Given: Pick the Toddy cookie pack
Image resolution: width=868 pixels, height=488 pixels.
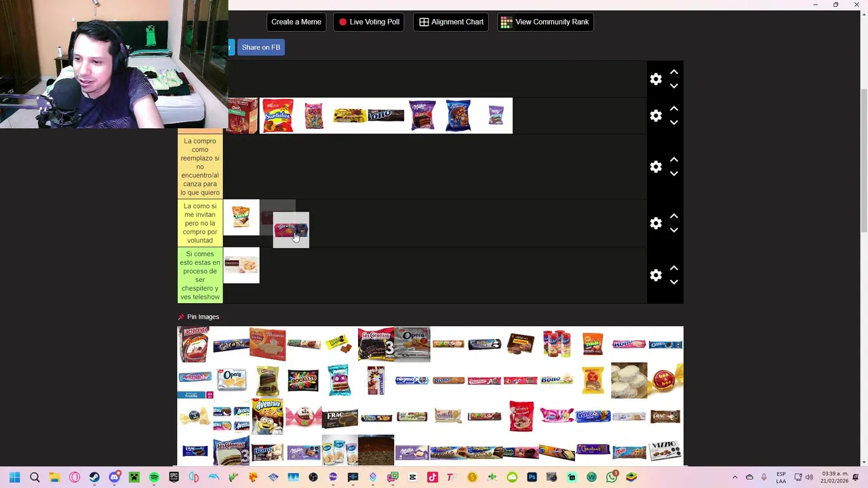Looking at the screenshot, I should pos(629,452).
